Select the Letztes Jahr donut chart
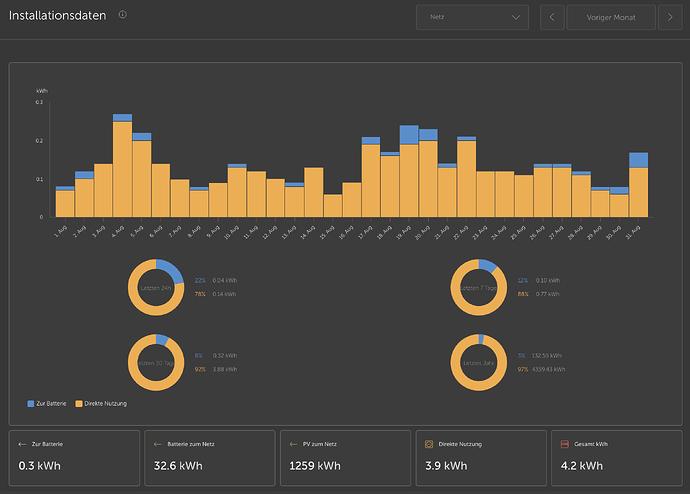 point(478,362)
